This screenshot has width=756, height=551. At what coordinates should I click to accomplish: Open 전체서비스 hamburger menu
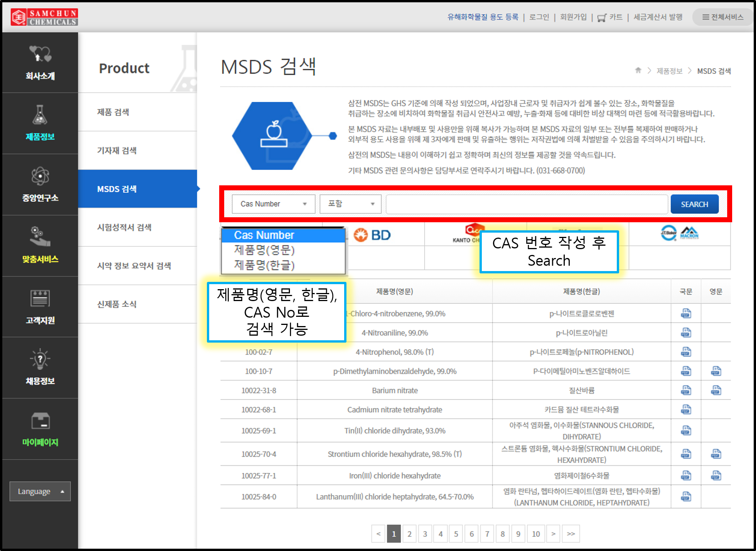click(722, 17)
